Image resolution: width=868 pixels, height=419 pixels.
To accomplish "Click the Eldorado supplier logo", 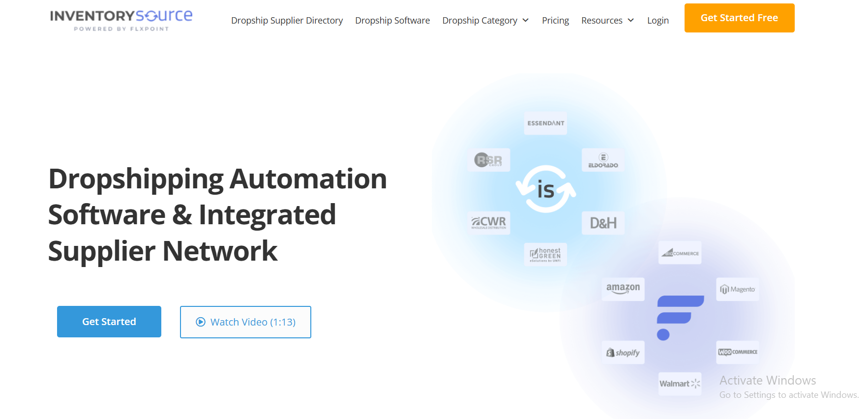I will point(603,160).
